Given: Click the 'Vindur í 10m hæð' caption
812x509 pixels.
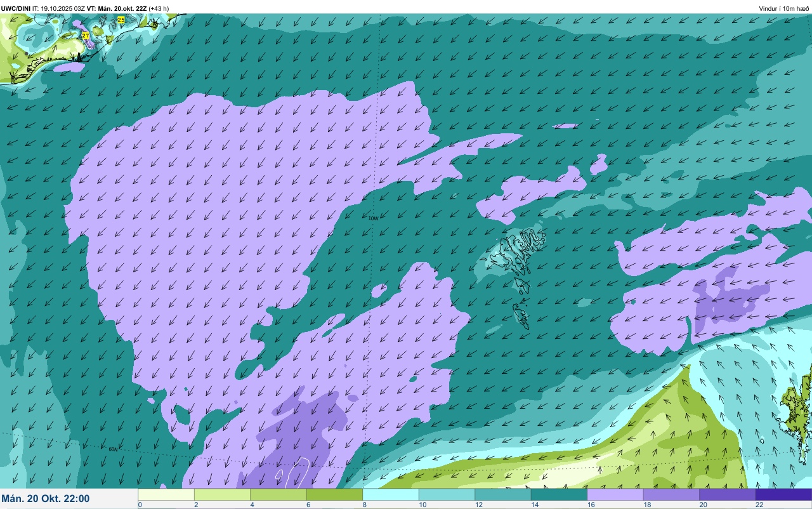Looking at the screenshot, I should click(784, 8).
